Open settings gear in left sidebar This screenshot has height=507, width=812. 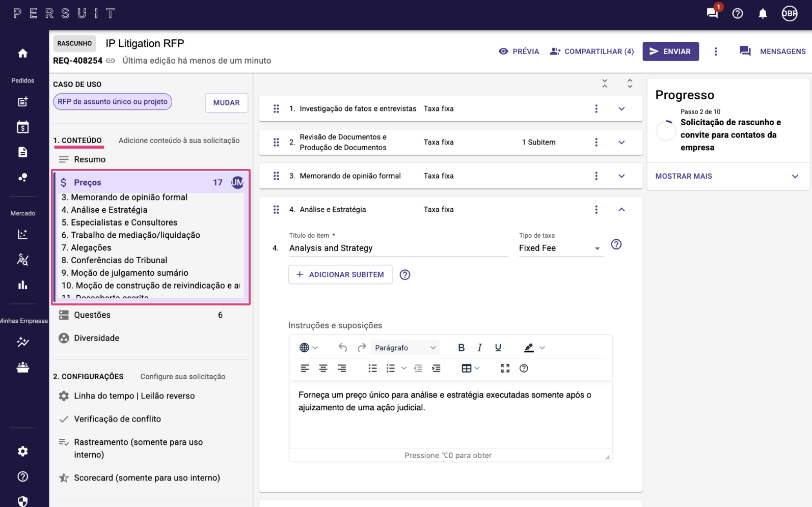(22, 452)
